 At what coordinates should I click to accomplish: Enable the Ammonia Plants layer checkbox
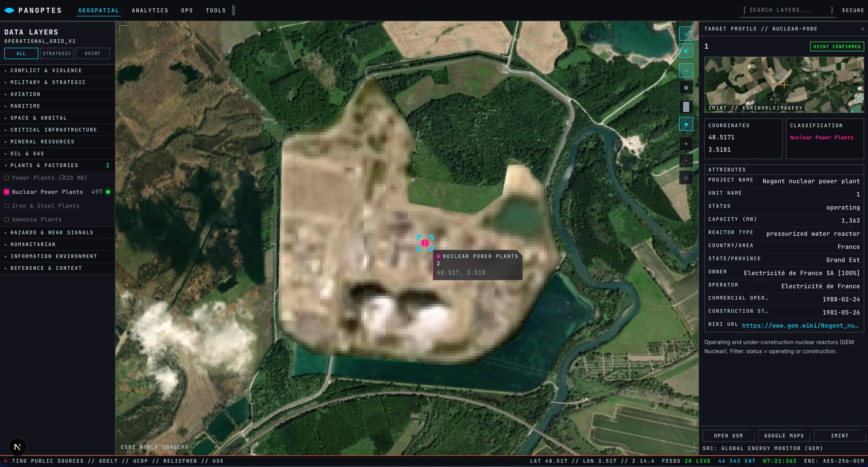tap(6, 220)
